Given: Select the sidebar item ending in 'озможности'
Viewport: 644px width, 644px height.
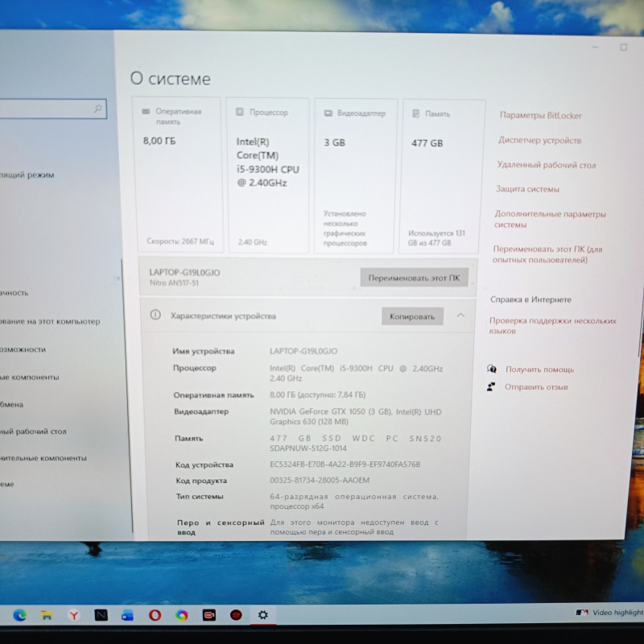Looking at the screenshot, I should tap(23, 349).
